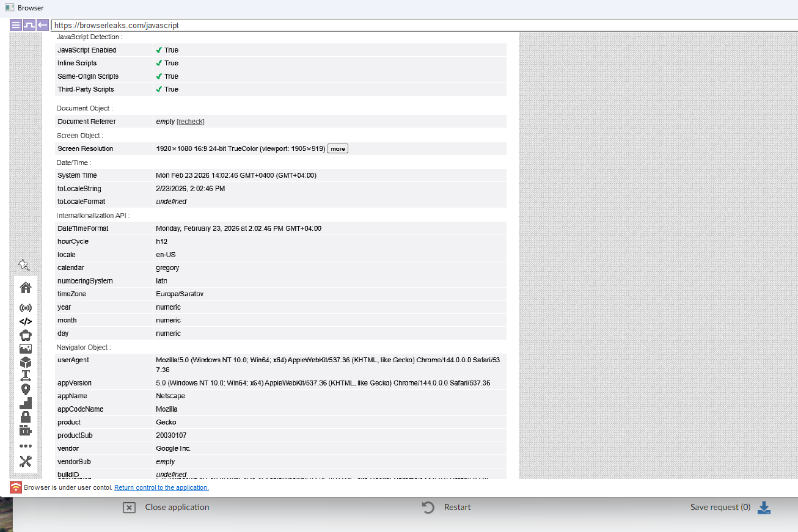Open the geolocation map pin icon
The image size is (798, 532).
(x=26, y=389)
